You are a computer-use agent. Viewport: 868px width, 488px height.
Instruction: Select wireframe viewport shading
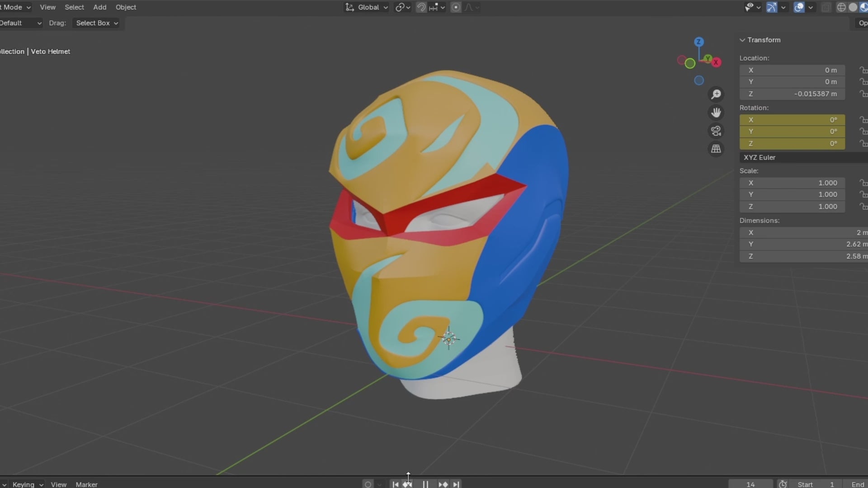(841, 7)
